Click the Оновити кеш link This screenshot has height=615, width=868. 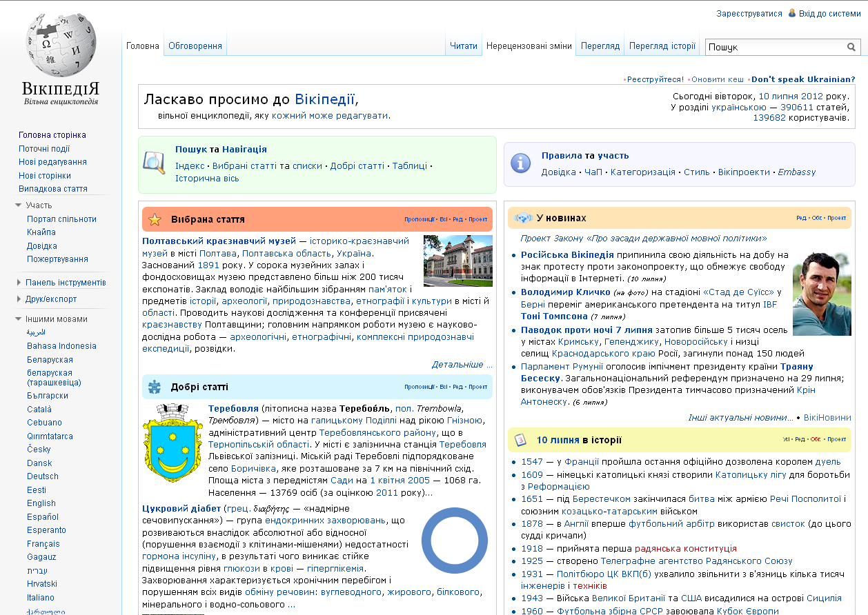click(x=718, y=79)
